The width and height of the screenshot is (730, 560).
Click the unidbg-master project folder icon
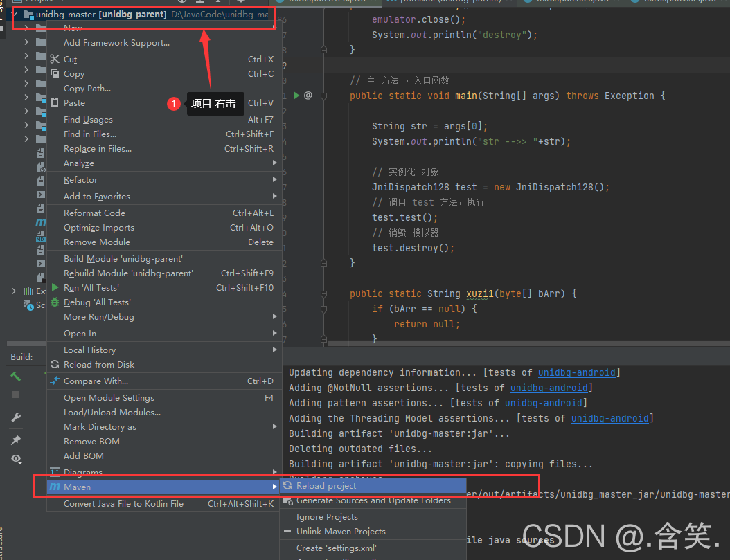[28, 15]
